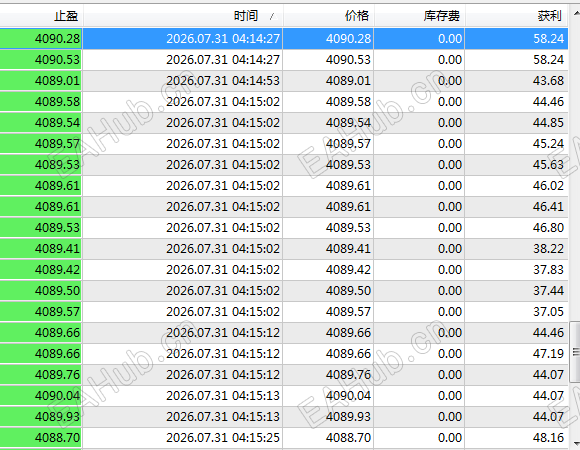Image resolution: width=580 pixels, height=450 pixels.
Task: Select profit cell 37.44
Action: (x=516, y=291)
